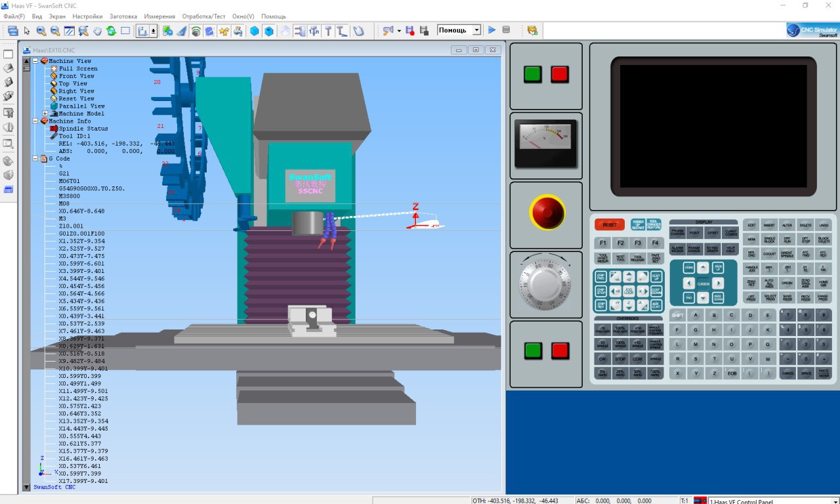Choose Reset View in the tree
Screen dimensions: 840x504
click(x=76, y=98)
